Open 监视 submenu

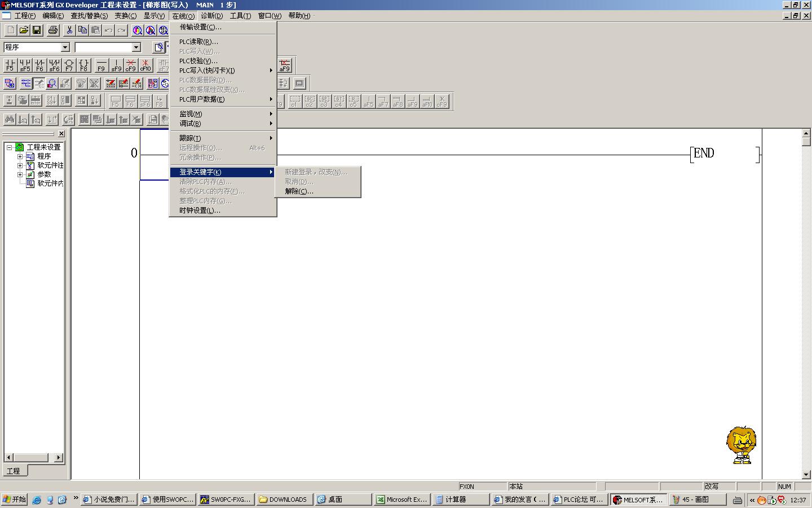[223, 114]
